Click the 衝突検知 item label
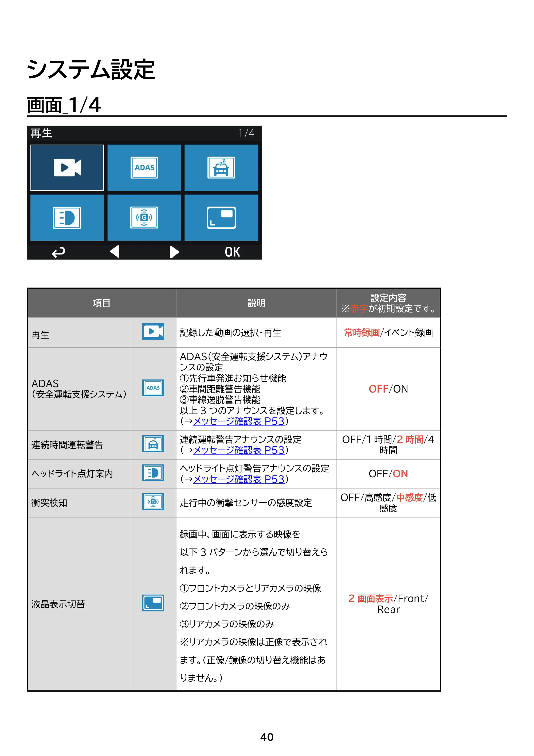Image resolution: width=534 pixels, height=756 pixels. pyautogui.click(x=49, y=503)
